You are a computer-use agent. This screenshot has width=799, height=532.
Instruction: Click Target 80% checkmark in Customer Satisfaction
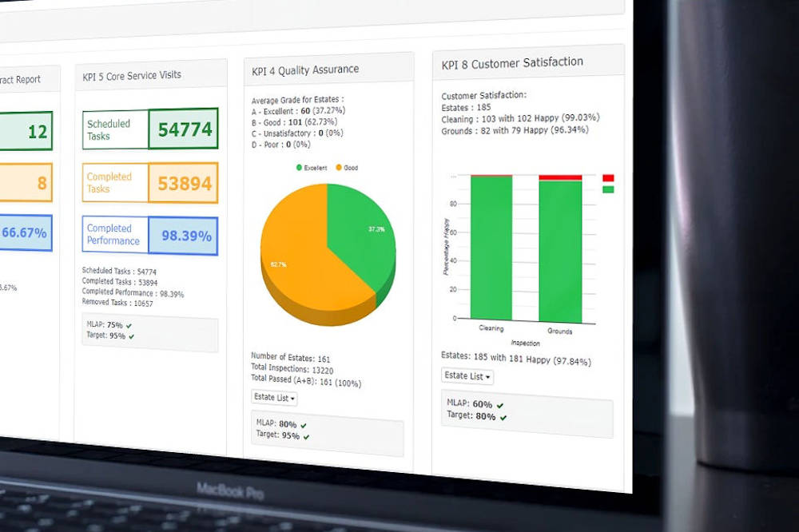pyautogui.click(x=502, y=417)
